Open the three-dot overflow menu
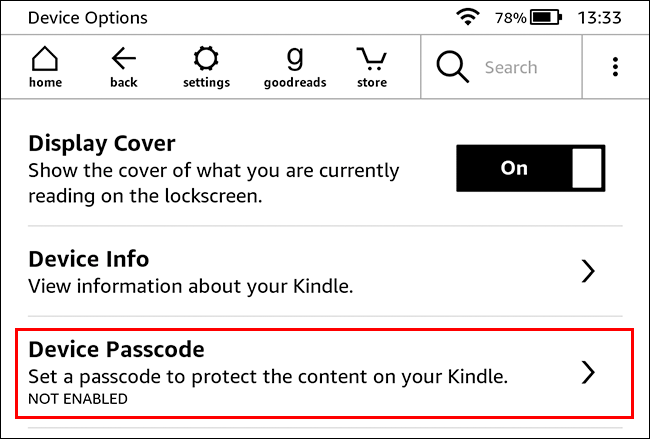Image resolution: width=650 pixels, height=439 pixels. pyautogui.click(x=615, y=67)
